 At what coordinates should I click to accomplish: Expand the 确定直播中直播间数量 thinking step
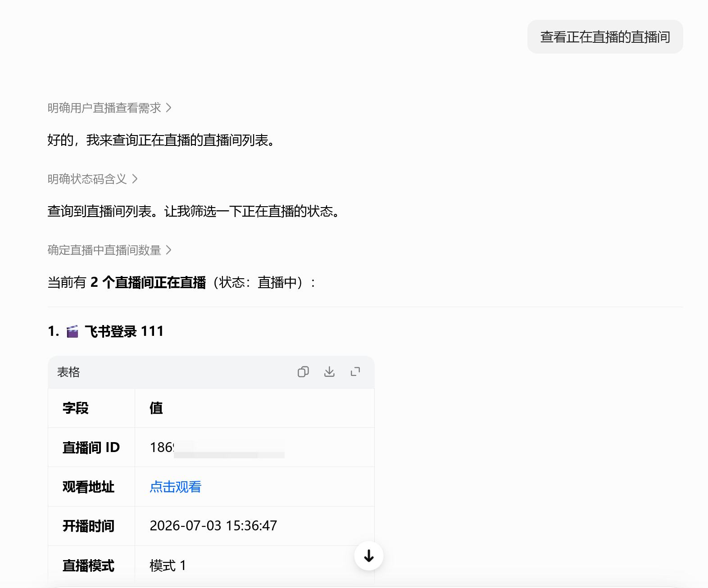[x=109, y=250]
